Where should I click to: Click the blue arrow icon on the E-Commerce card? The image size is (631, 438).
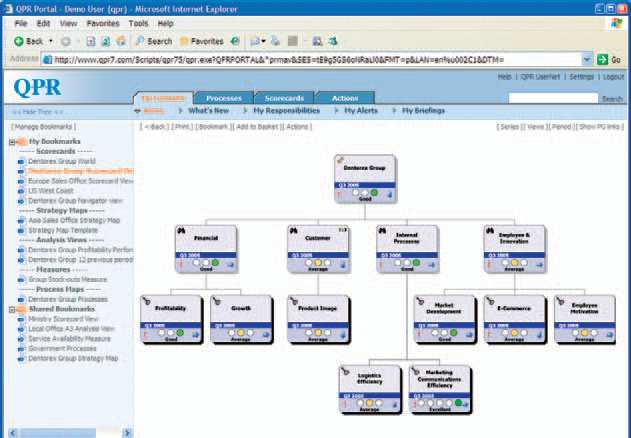[x=539, y=335]
